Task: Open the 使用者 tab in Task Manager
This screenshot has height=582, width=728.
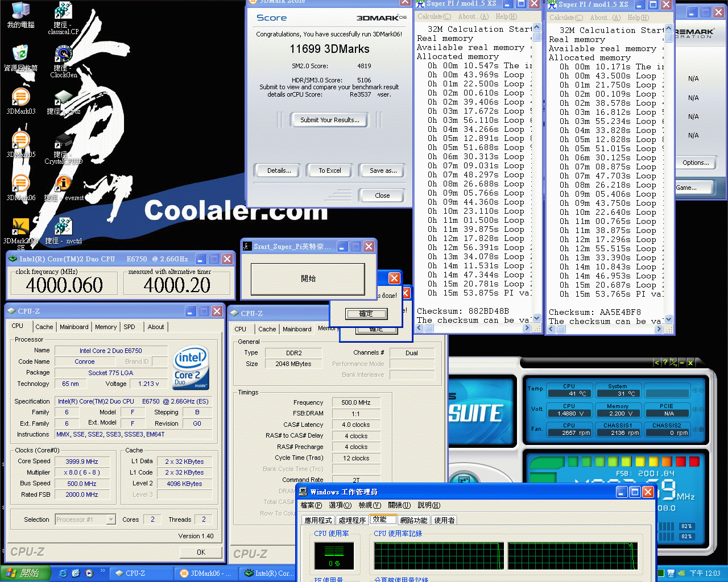Action: (x=444, y=520)
